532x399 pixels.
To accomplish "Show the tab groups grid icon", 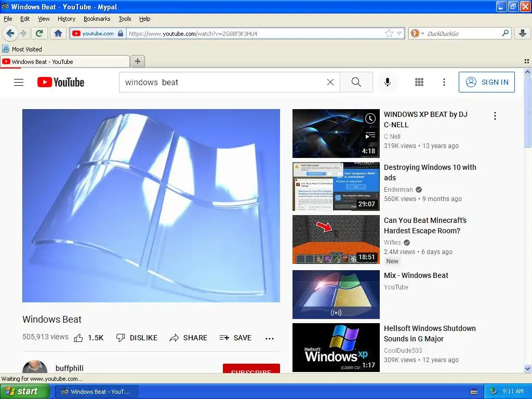I will click(x=527, y=61).
